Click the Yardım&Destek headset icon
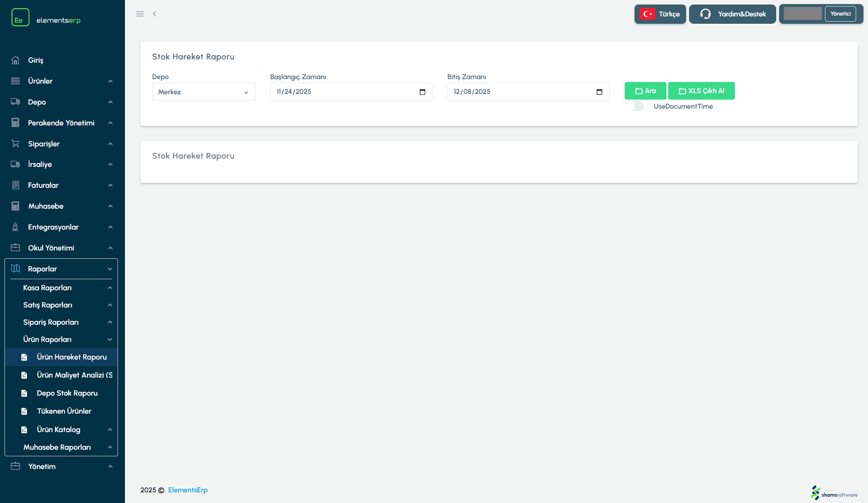868x503 pixels. 705,14
